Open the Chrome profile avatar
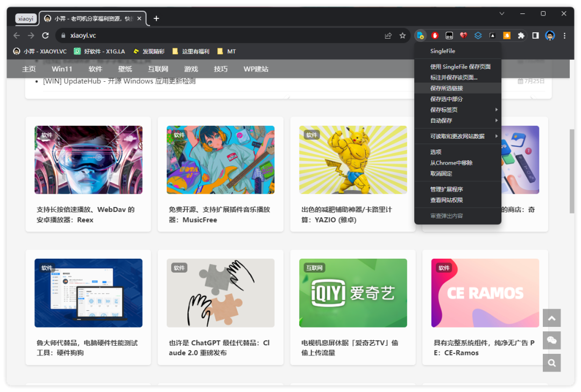 pyautogui.click(x=550, y=35)
